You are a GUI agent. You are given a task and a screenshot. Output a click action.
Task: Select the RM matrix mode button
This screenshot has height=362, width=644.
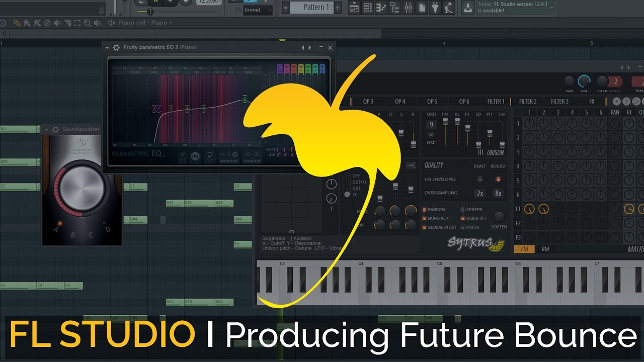[x=545, y=249]
